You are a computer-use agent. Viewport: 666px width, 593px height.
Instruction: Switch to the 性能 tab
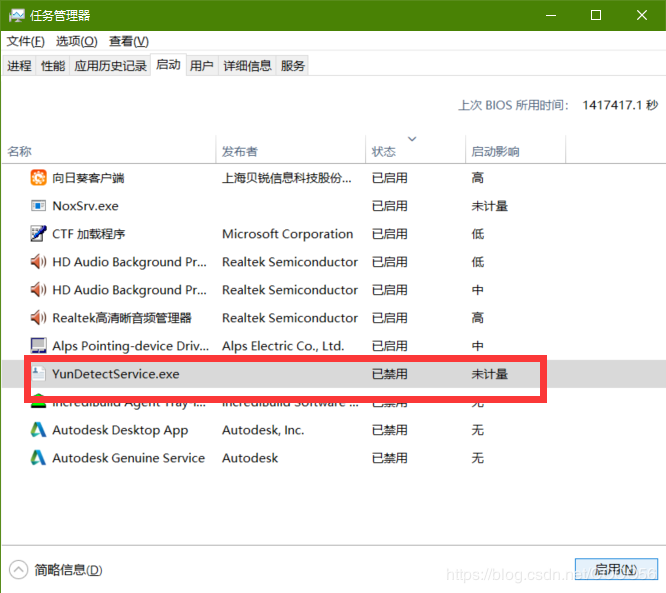tap(53, 66)
